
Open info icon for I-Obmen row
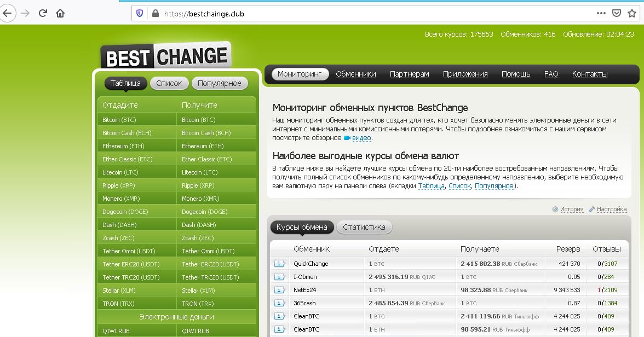pos(279,277)
